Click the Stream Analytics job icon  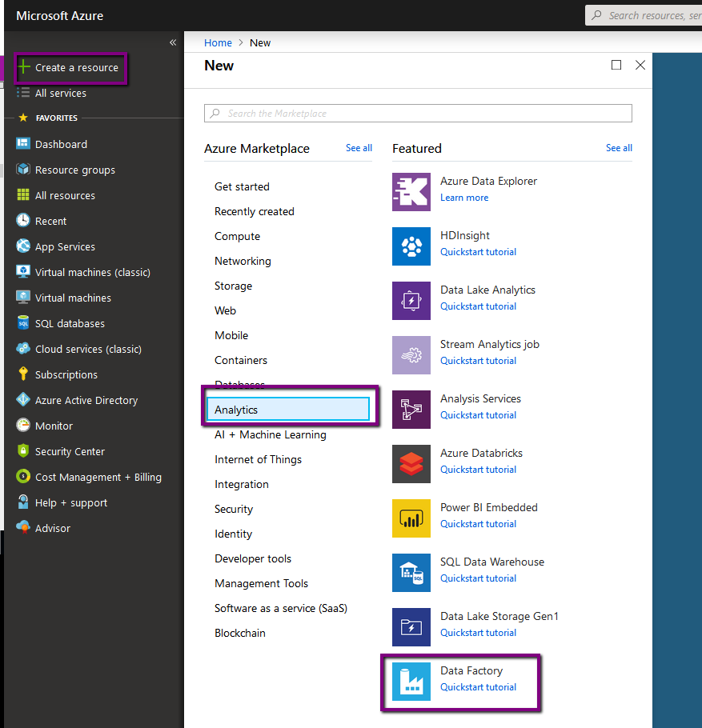tap(411, 355)
